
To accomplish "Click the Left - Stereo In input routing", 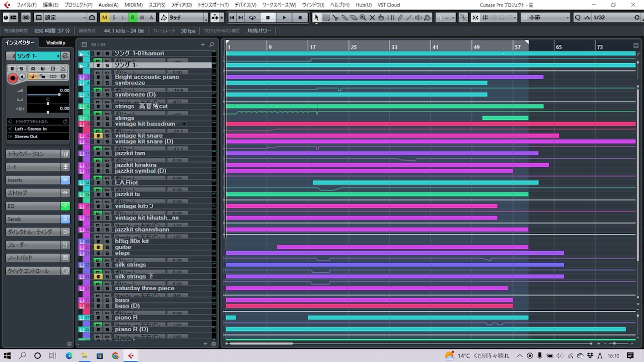I will pyautogui.click(x=38, y=129).
